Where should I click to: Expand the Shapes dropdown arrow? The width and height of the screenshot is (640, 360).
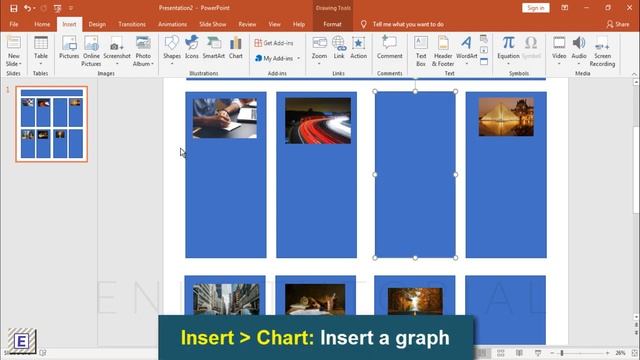(172, 64)
